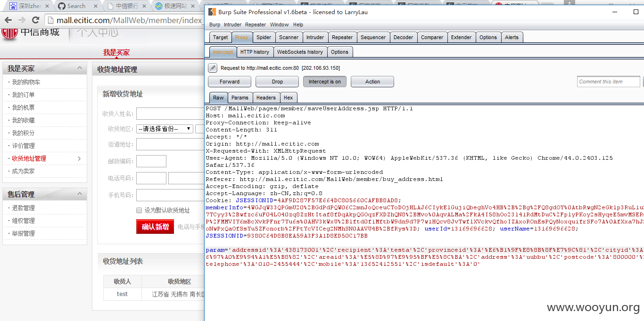Open the Intruder tool tab

point(315,37)
